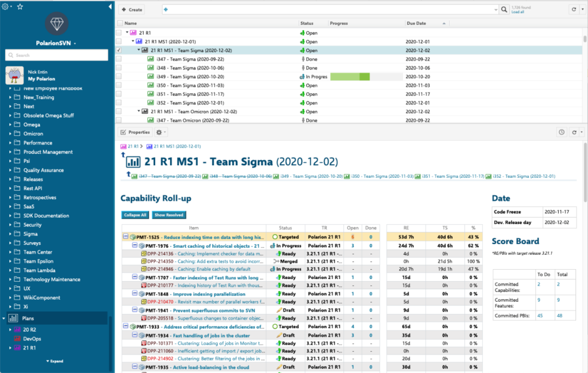The height and width of the screenshot is (373, 588).
Task: Click the DPP-210177 defect icon
Action: pos(144,286)
